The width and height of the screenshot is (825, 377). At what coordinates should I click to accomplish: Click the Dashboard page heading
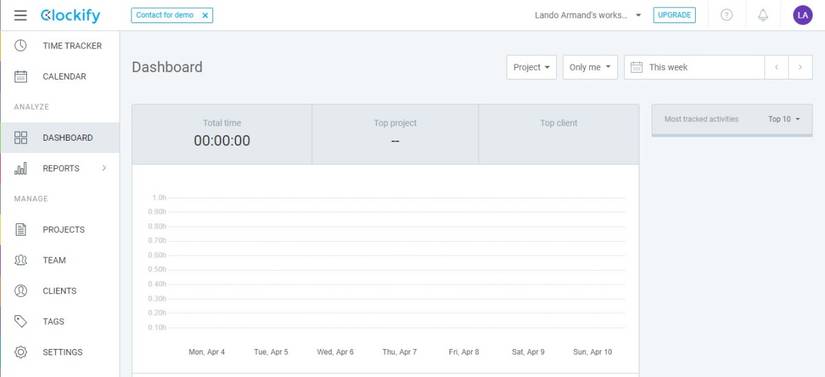[167, 67]
